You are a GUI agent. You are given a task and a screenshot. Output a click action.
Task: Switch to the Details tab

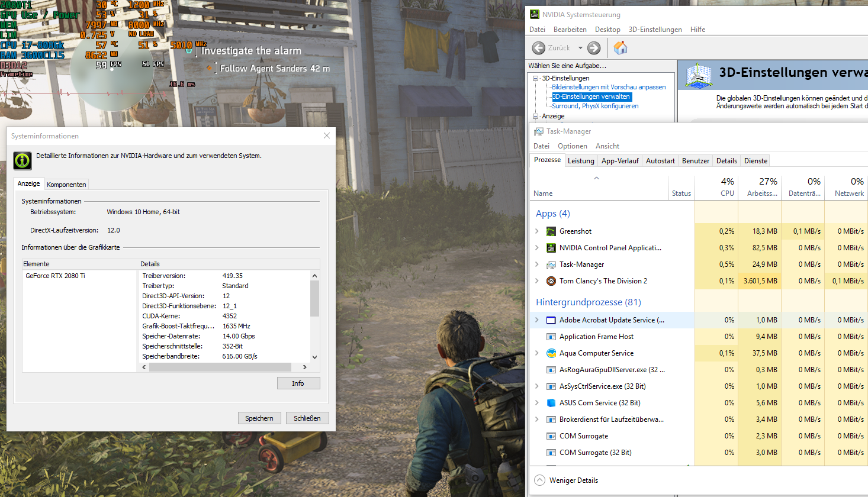coord(726,161)
